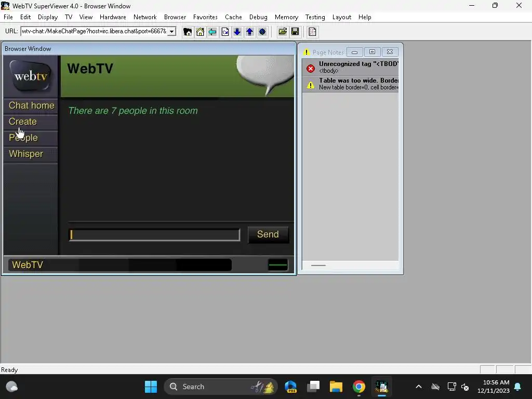Open the View menu
532x399 pixels.
point(86,17)
